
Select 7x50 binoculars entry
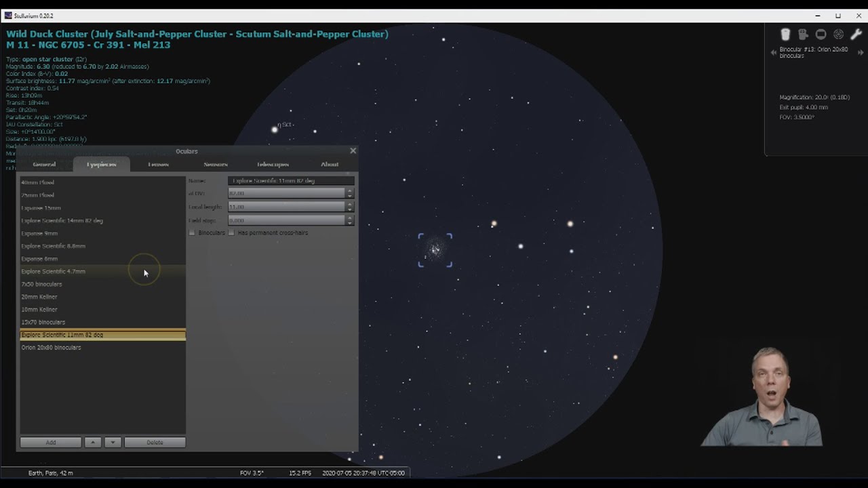pyautogui.click(x=102, y=284)
